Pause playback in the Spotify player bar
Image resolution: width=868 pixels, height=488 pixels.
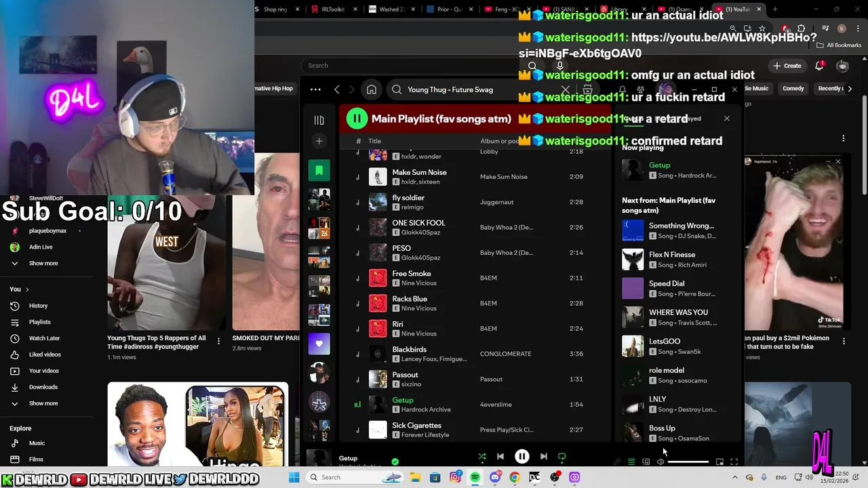tap(521, 457)
